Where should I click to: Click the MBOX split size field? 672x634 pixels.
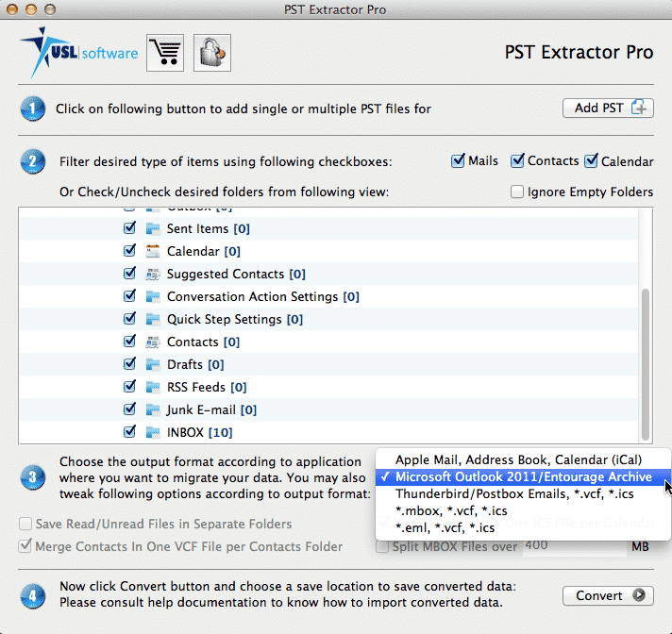point(574,546)
